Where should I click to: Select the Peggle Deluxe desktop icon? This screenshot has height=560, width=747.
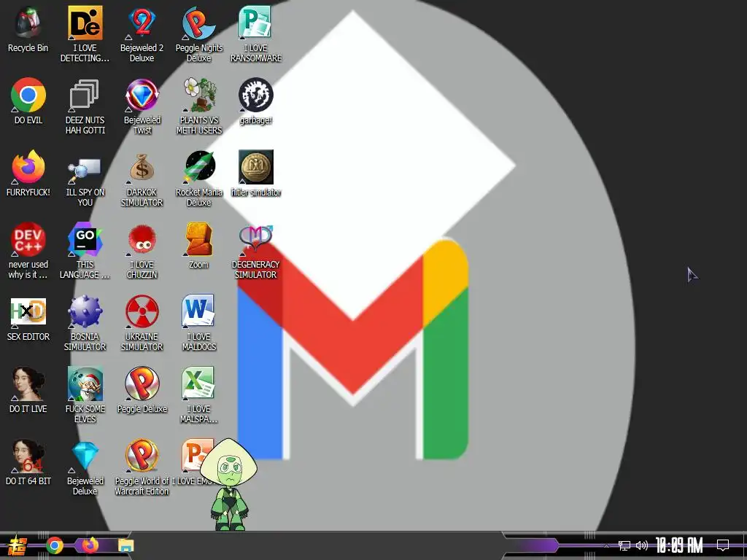tap(142, 384)
